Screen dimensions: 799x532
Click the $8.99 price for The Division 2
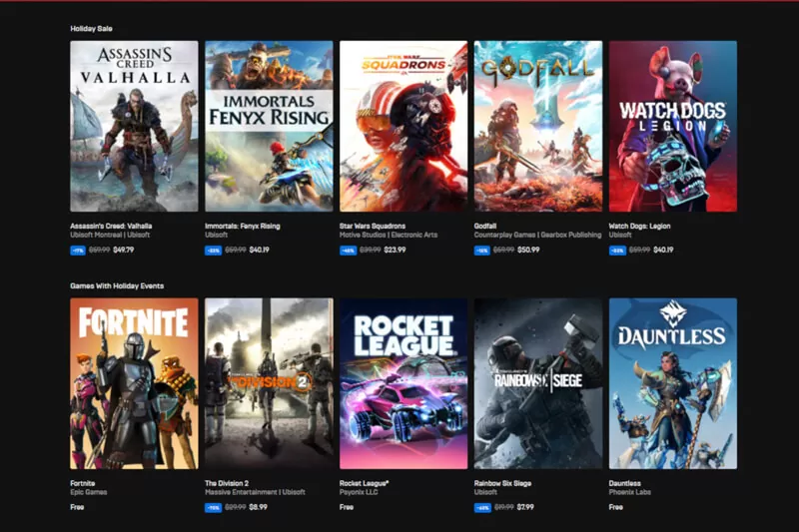258,507
